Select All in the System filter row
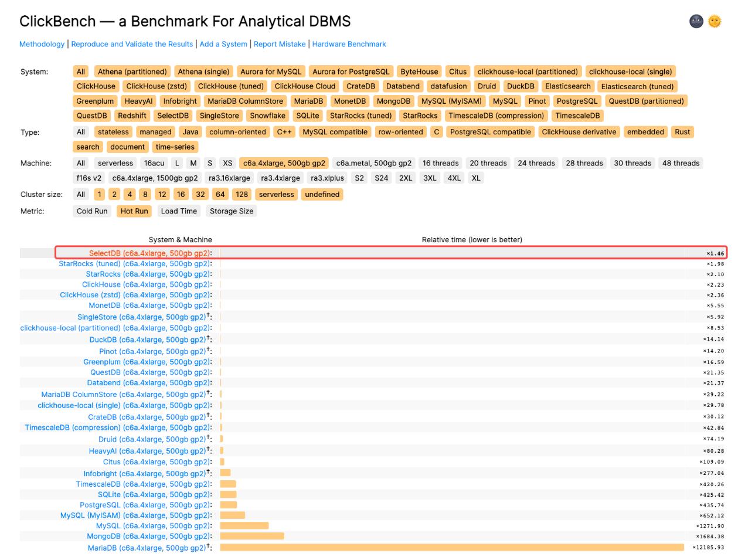Screen dimensions: 745x560 (x=81, y=72)
